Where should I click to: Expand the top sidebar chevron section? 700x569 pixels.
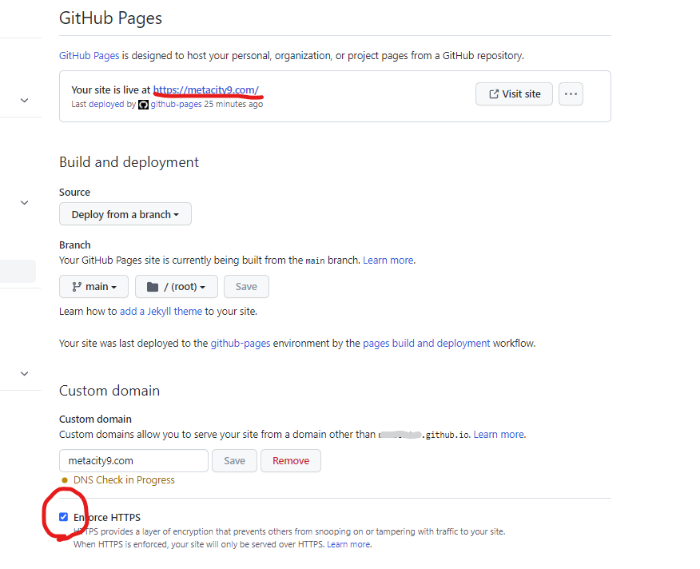point(24,100)
